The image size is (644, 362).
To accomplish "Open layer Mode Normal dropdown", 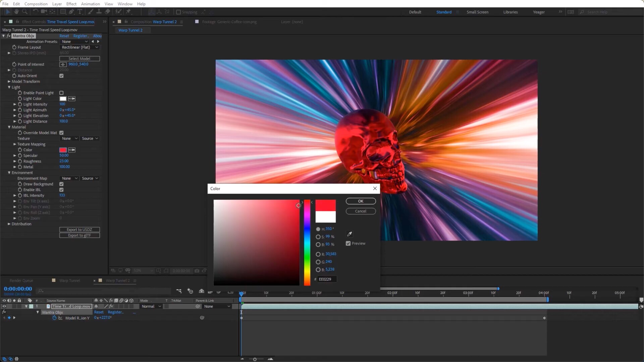I will pyautogui.click(x=151, y=306).
